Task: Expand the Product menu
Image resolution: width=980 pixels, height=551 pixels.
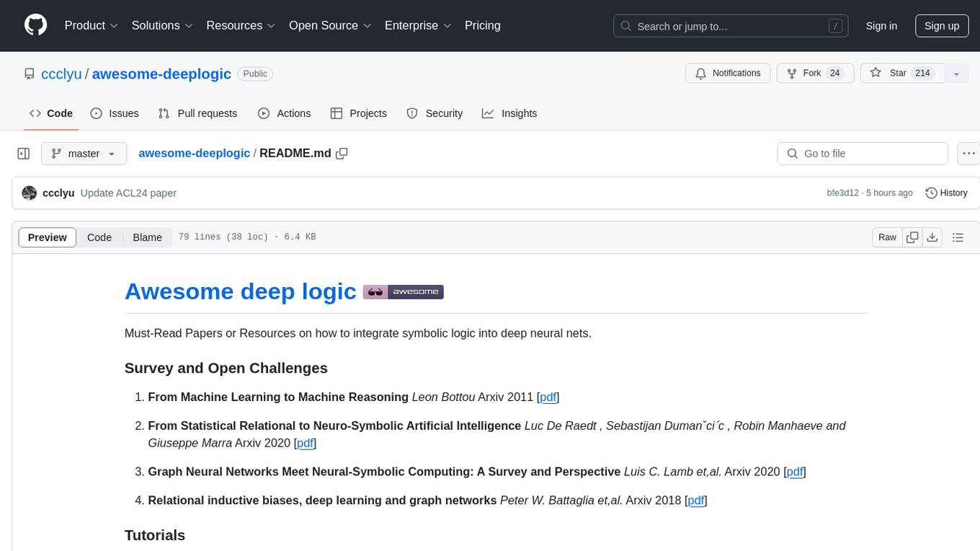Action: point(92,25)
